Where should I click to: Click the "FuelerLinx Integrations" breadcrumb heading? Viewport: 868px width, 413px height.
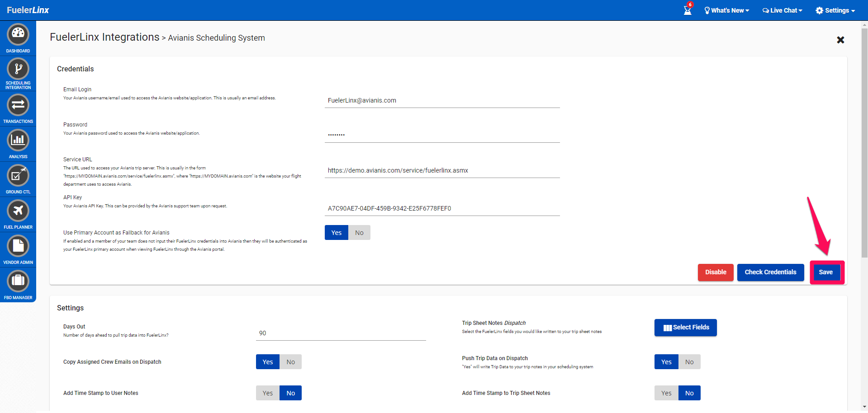(104, 37)
